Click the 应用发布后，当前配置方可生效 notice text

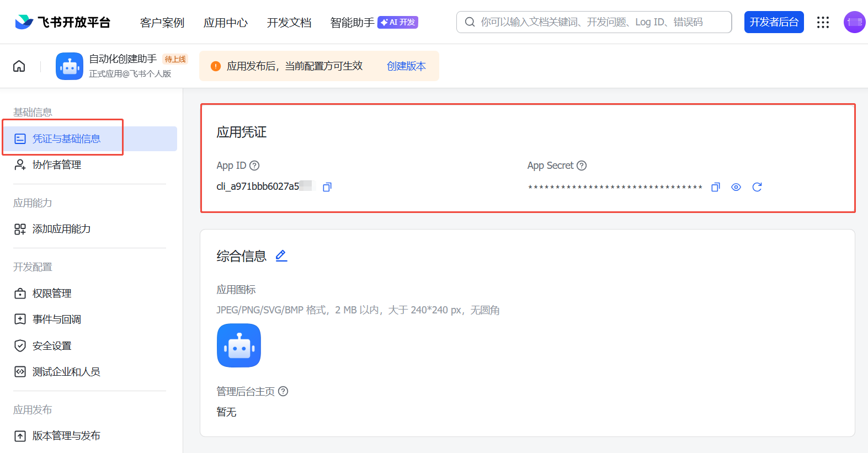(295, 66)
